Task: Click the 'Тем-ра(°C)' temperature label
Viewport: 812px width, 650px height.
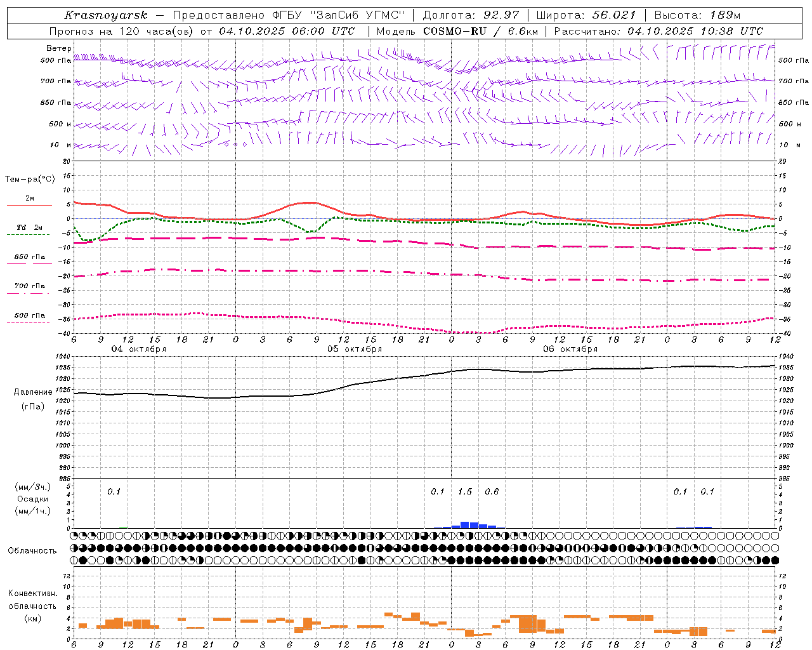Action: (30, 180)
